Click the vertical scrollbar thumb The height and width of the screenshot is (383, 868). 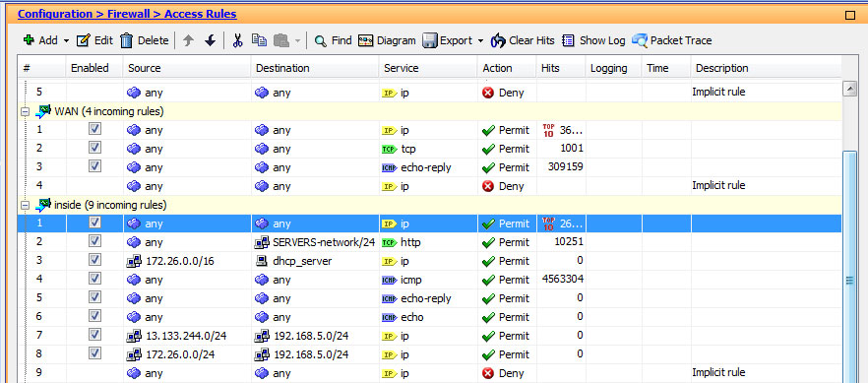pos(849,266)
